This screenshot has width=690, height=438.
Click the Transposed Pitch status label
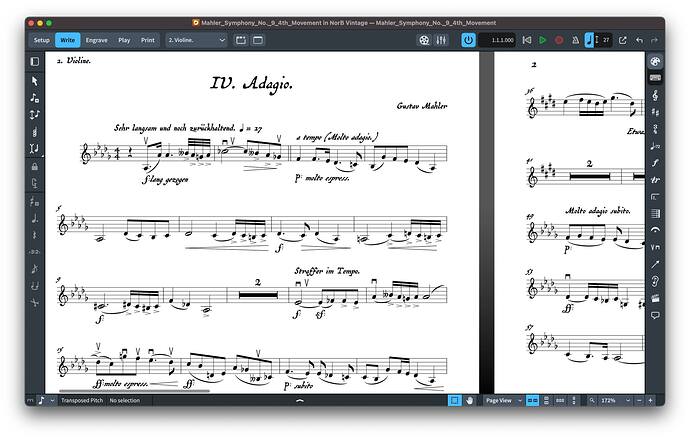tap(82, 400)
